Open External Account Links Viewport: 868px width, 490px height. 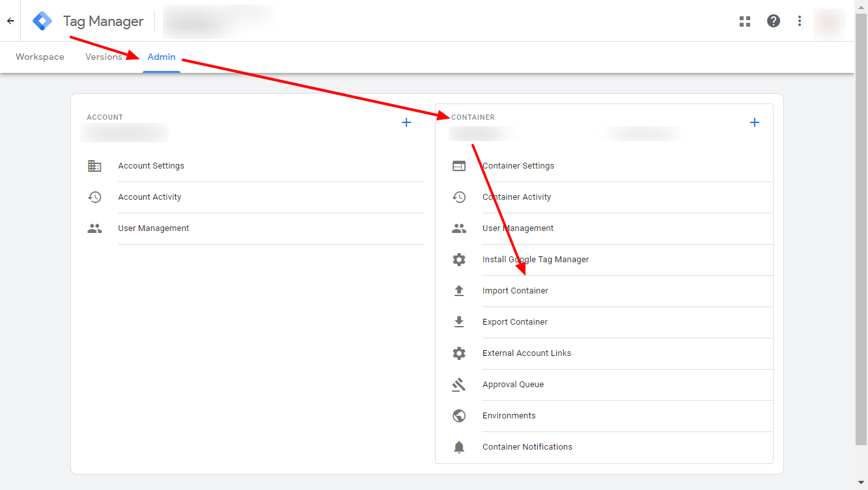tap(526, 353)
